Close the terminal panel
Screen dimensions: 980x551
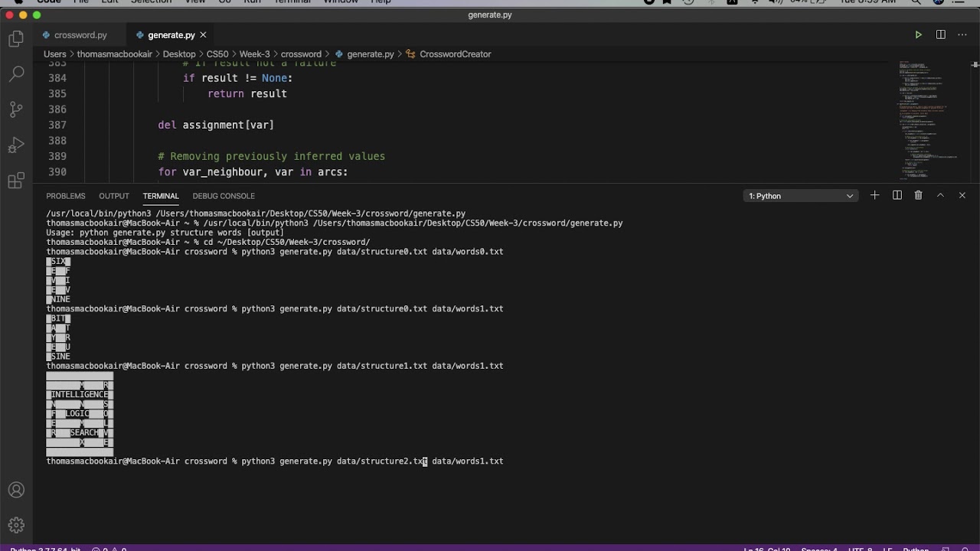click(962, 195)
